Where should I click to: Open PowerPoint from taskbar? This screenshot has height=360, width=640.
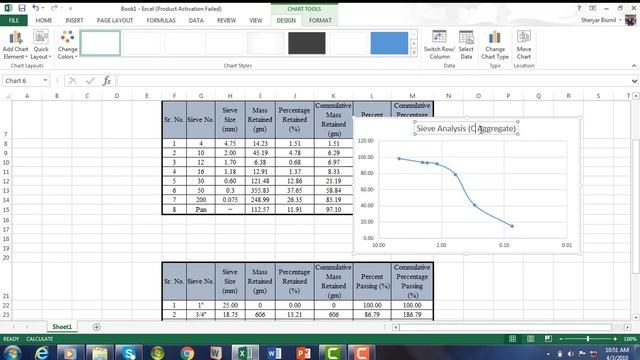click(x=303, y=353)
